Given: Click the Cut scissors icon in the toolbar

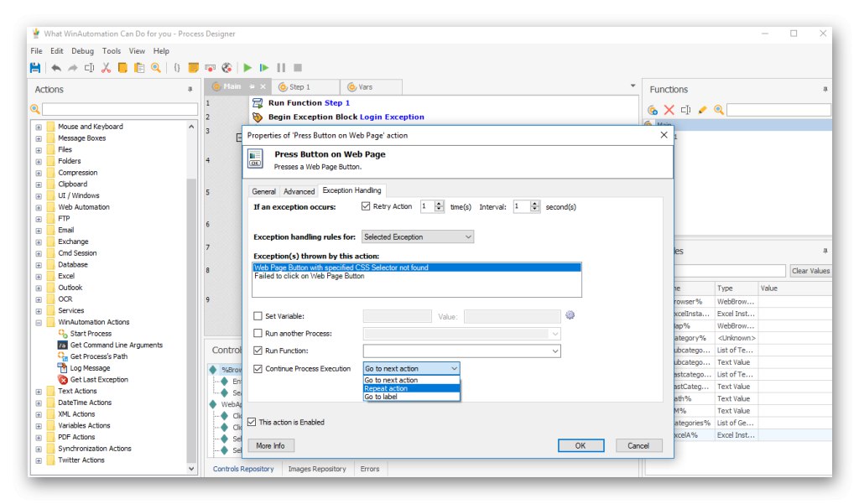Looking at the screenshot, I should pos(107,68).
